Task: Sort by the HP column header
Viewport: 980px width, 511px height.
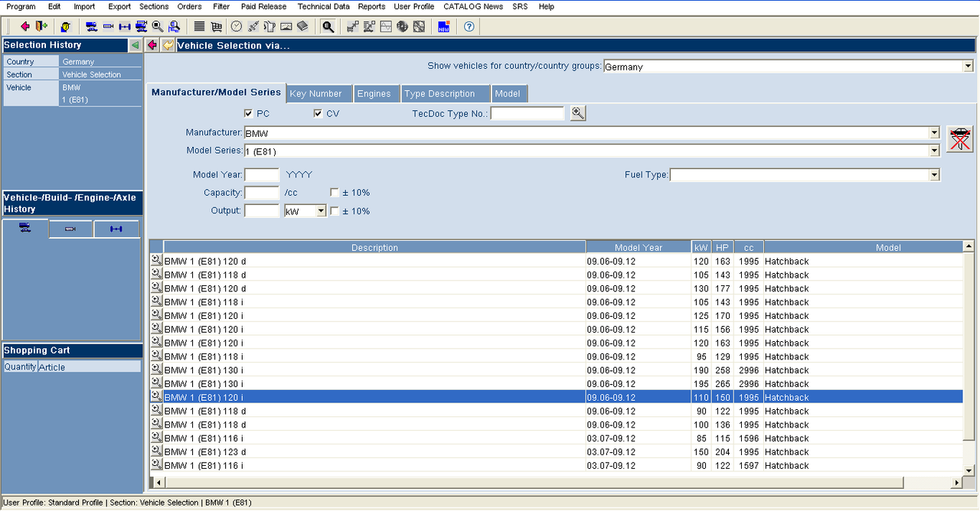Action: (722, 247)
